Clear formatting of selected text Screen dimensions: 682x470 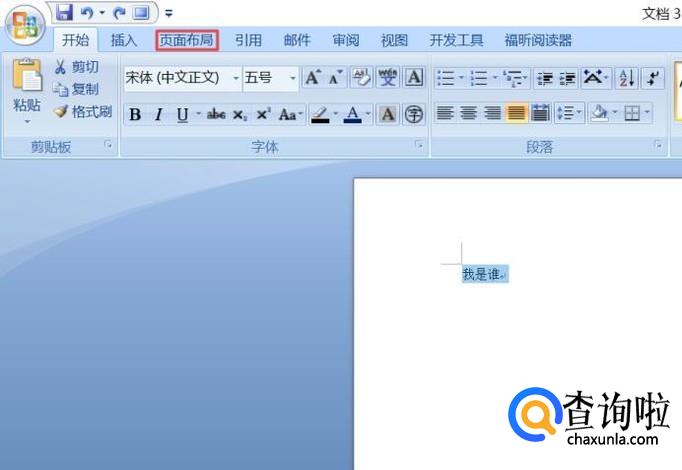tap(361, 77)
